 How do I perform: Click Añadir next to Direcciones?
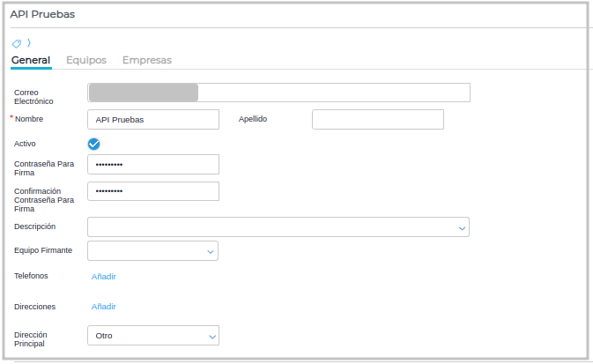coord(104,307)
